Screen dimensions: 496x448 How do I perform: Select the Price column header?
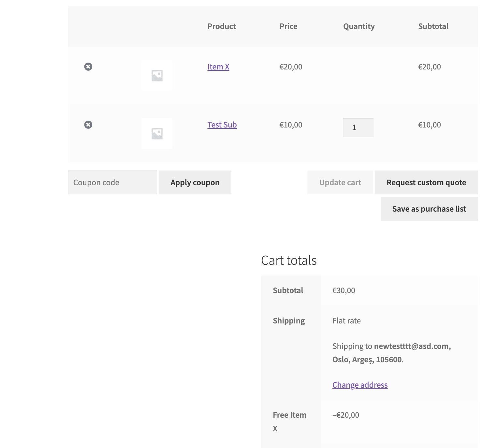[x=288, y=26]
